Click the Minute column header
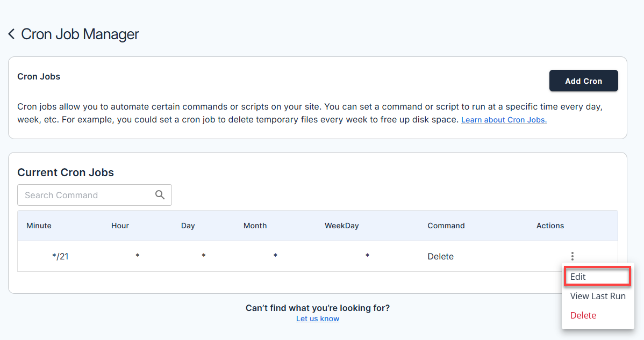The width and height of the screenshot is (644, 340). point(39,226)
